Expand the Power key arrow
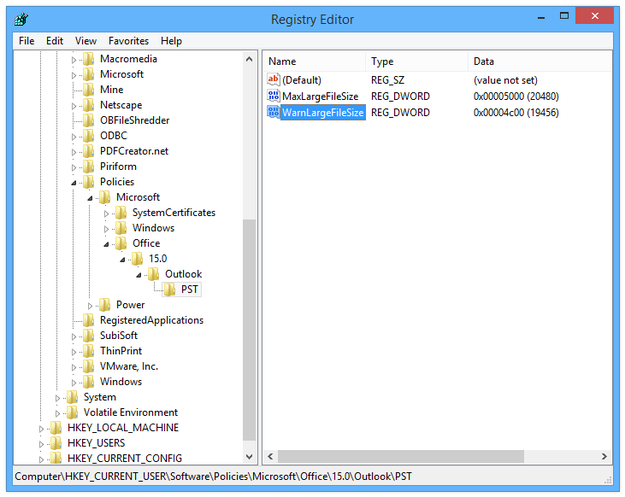This screenshot has width=625, height=497. point(90,306)
